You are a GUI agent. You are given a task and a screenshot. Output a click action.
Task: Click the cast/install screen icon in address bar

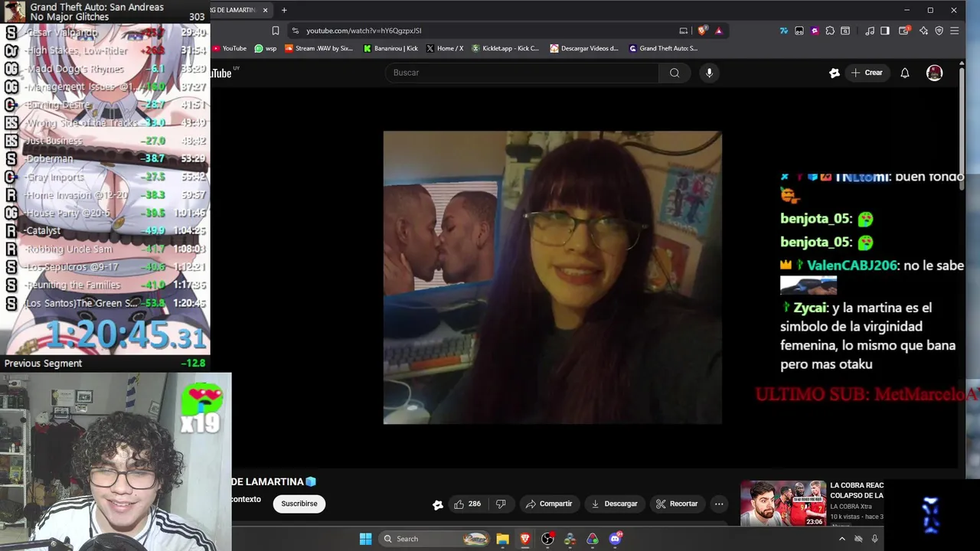tap(684, 31)
